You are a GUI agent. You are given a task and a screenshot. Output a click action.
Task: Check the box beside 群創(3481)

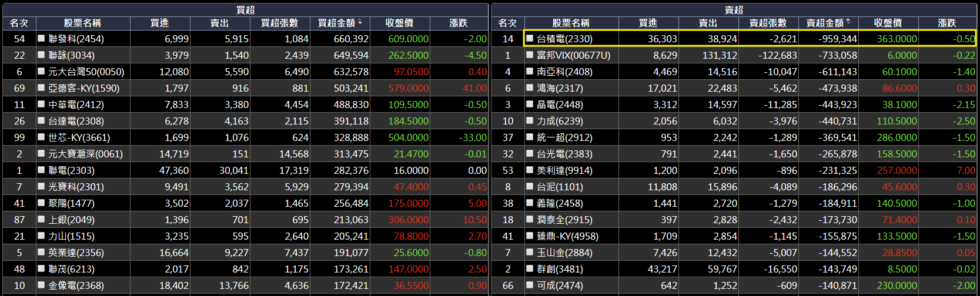530,268
